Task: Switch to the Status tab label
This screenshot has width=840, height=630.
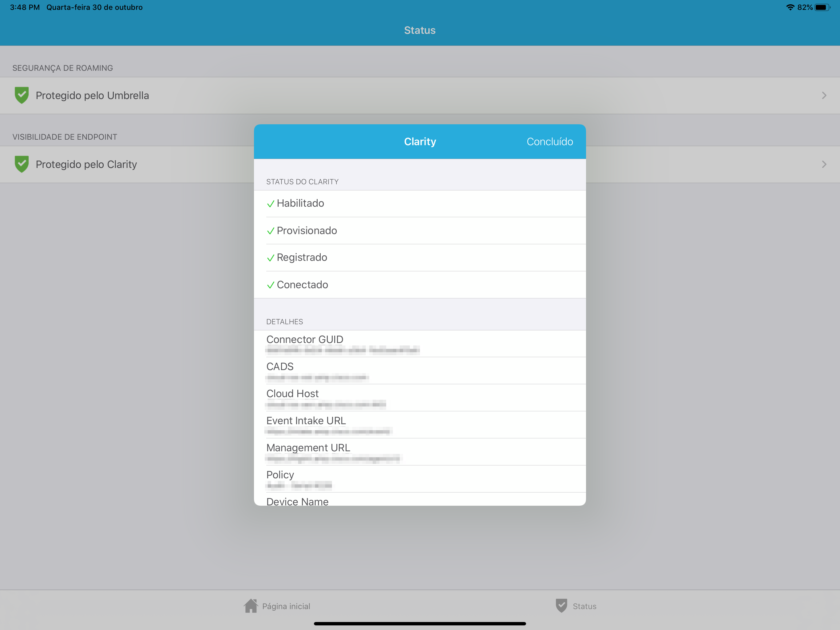Action: [x=584, y=606]
